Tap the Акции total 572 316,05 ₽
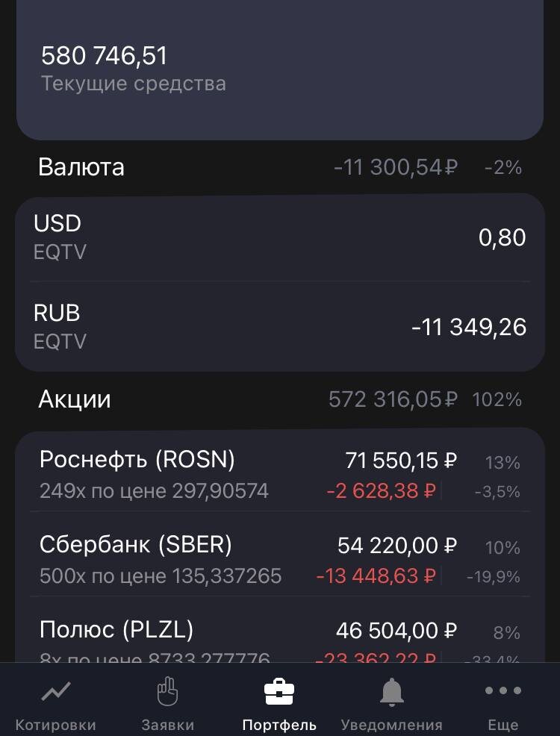Image resolution: width=560 pixels, height=736 pixels. [x=393, y=400]
